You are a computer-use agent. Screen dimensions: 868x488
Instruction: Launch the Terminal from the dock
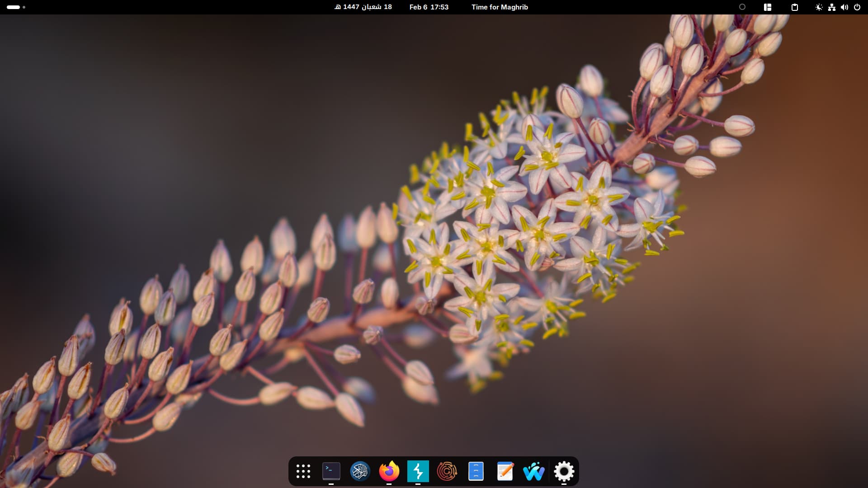[331, 471]
